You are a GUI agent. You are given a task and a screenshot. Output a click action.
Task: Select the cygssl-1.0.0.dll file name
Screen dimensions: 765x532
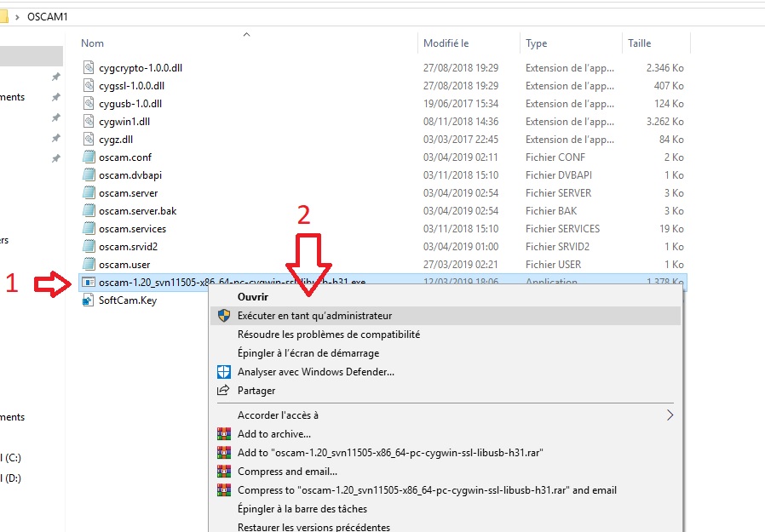click(132, 85)
